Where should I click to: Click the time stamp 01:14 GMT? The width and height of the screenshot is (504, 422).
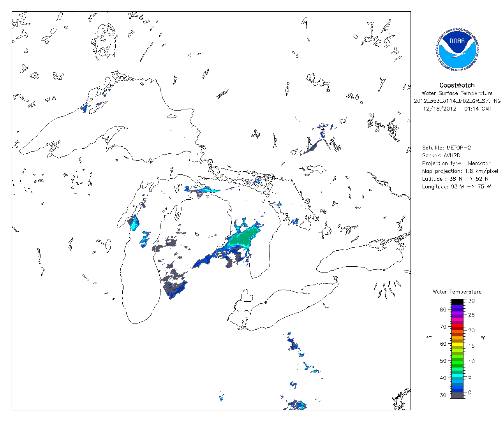[478, 109]
